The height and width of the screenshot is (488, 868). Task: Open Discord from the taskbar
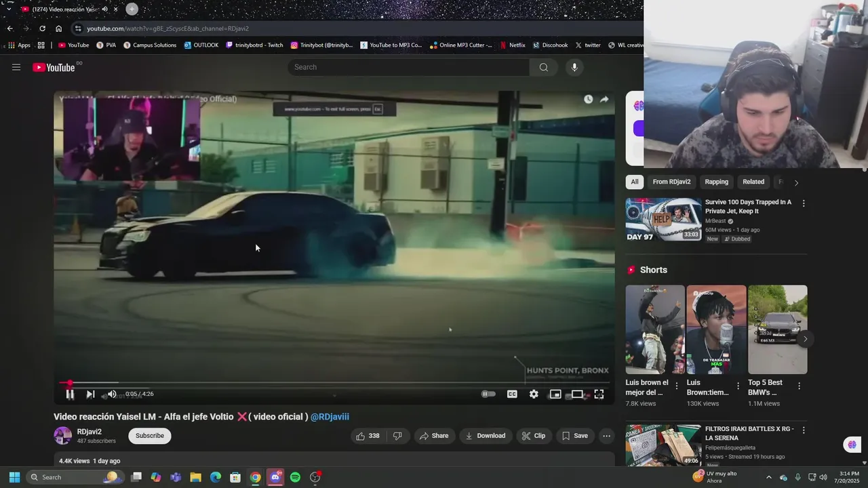(x=275, y=477)
